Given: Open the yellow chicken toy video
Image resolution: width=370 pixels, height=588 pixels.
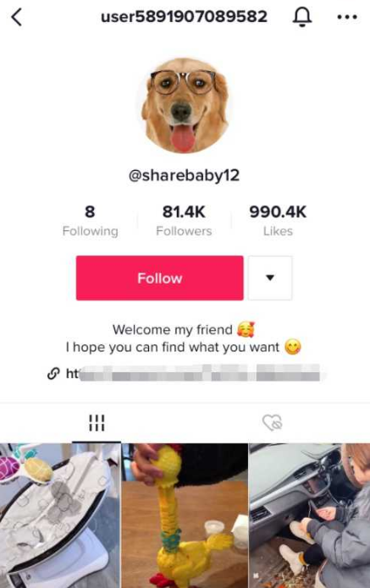Looking at the screenshot, I should (185, 515).
